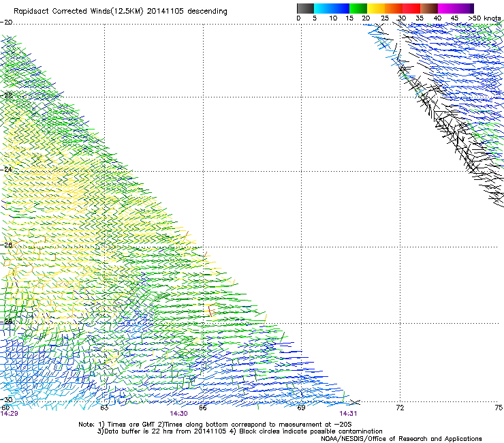Click the '10' legend scale label

coord(333,18)
